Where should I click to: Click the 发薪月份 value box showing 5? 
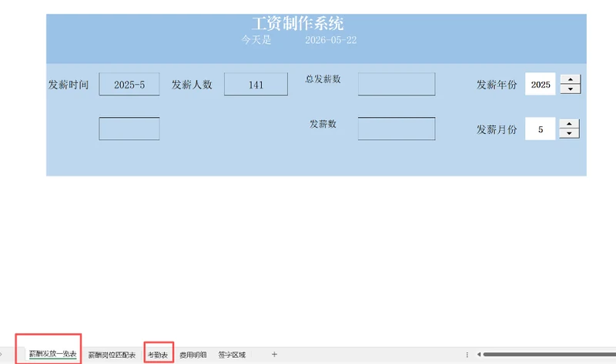coord(541,129)
